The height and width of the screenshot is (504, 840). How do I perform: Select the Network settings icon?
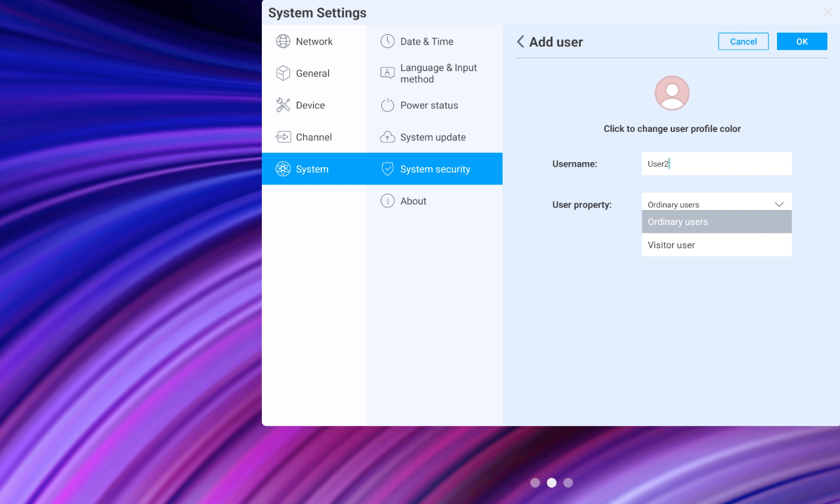point(283,41)
